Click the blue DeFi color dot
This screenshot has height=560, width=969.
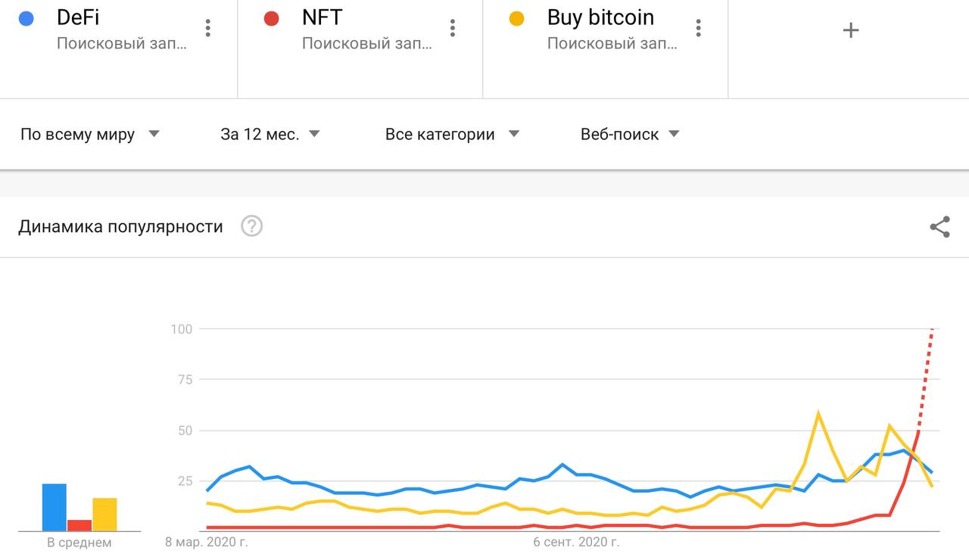[26, 18]
